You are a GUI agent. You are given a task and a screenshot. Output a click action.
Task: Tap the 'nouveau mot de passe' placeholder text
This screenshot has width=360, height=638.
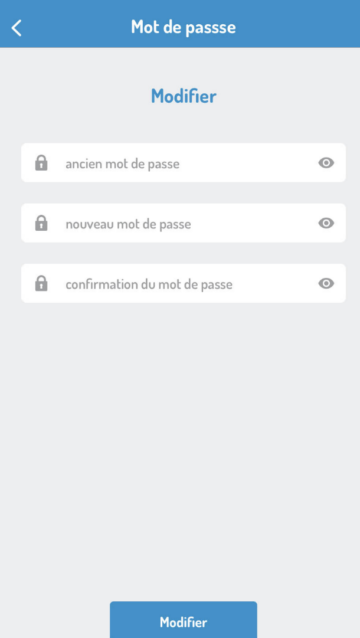[128, 224]
